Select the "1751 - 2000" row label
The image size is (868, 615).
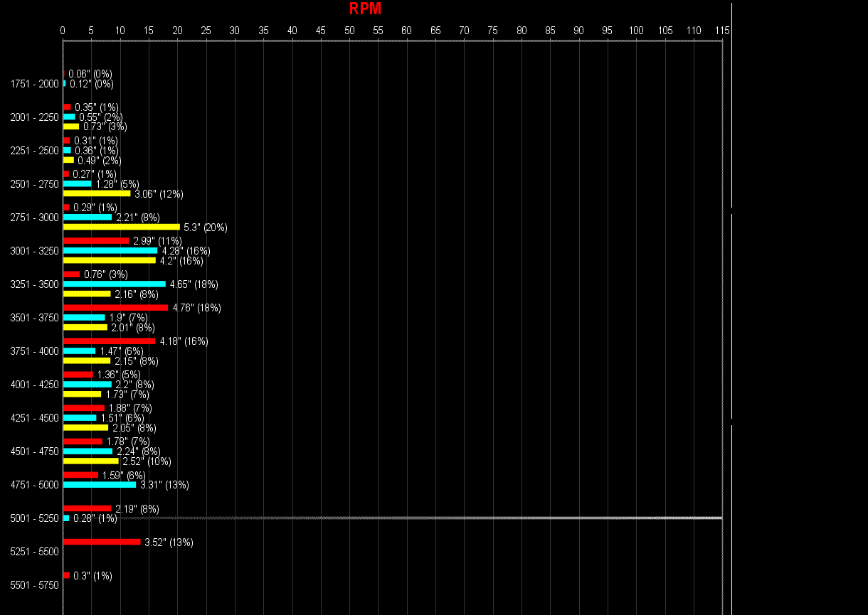pyautogui.click(x=34, y=84)
